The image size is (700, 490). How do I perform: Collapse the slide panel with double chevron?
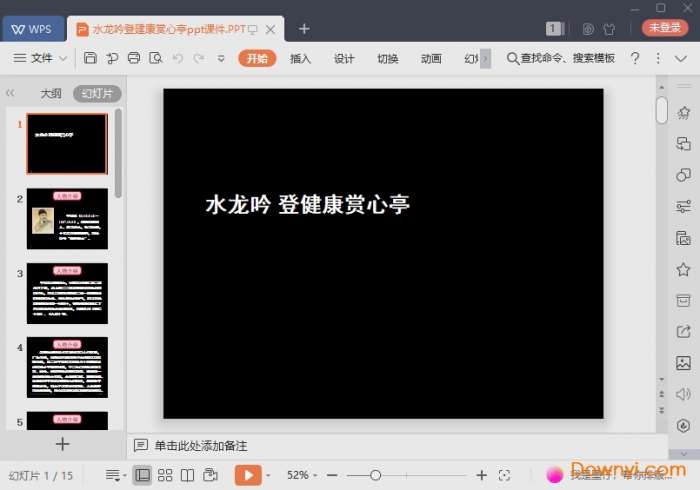tap(10, 93)
